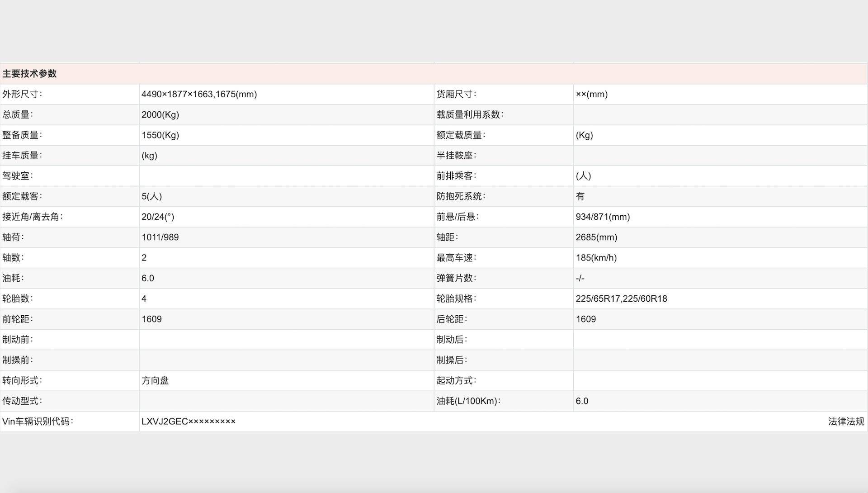Select the 挂车质量 label
Screen dimensions: 868x493
pyautogui.click(x=22, y=155)
